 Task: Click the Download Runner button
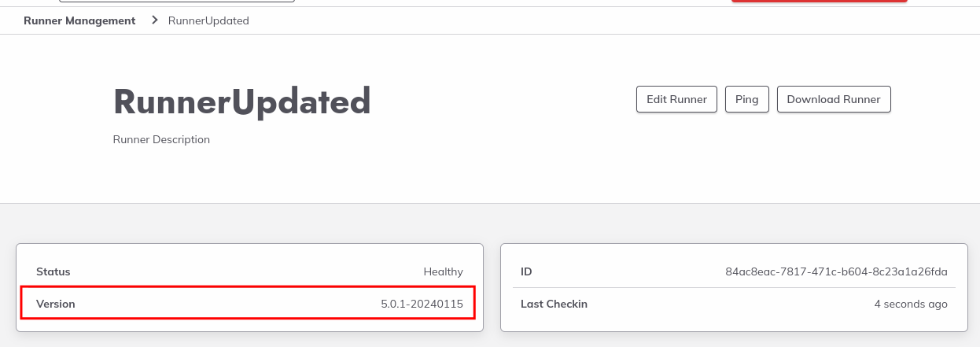coord(834,100)
